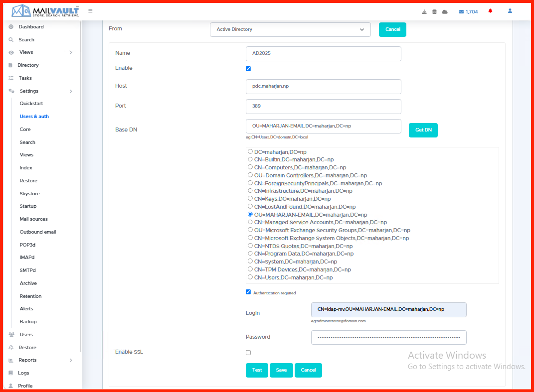Select OU=Domain Controllers radio option
Viewport: 534px width, 392px height.
tap(250, 175)
